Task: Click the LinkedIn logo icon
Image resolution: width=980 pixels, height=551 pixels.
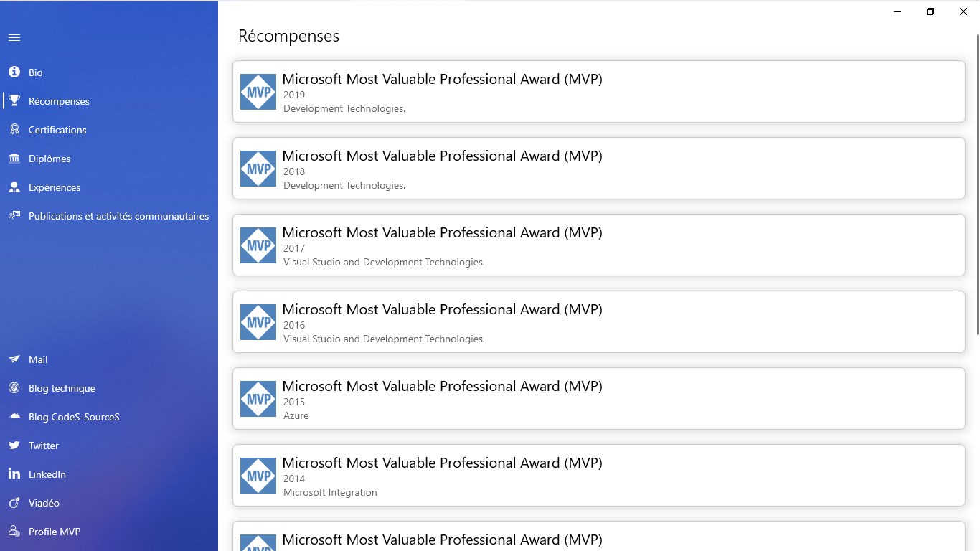Action: pos(14,474)
